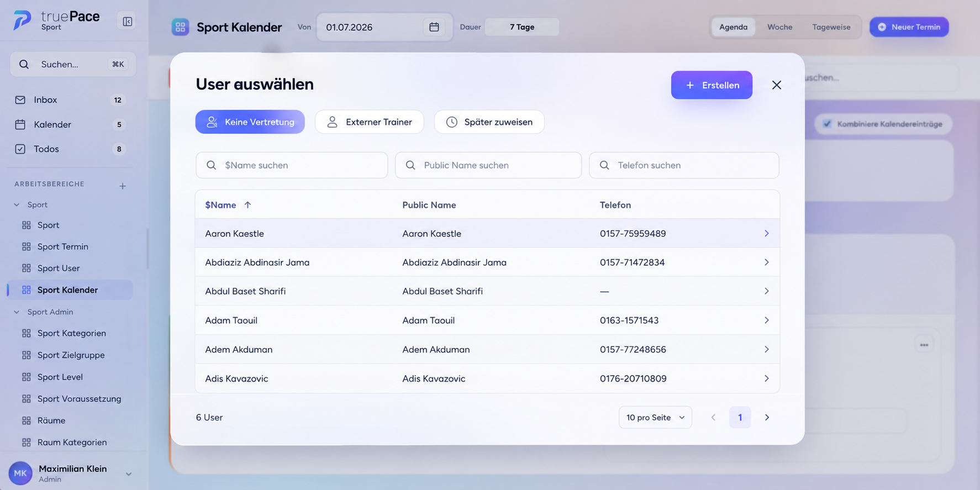Open Sport Kalender in sidebar

click(70, 290)
